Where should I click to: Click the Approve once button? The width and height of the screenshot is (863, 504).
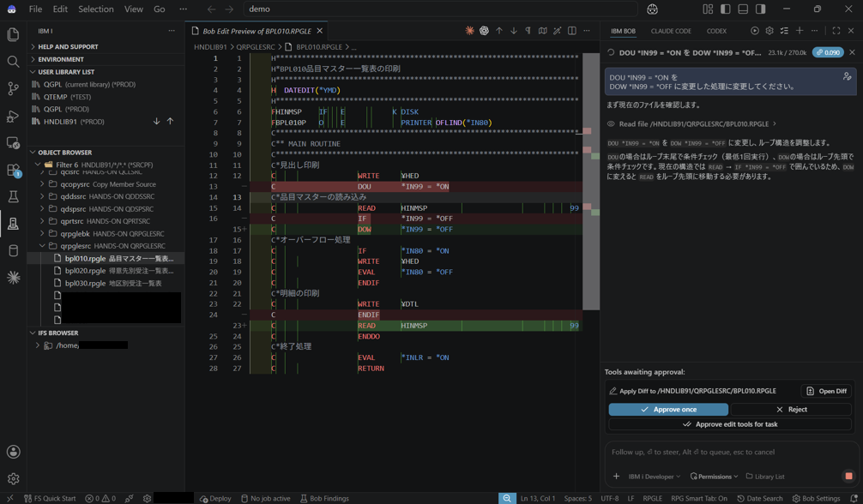(668, 410)
